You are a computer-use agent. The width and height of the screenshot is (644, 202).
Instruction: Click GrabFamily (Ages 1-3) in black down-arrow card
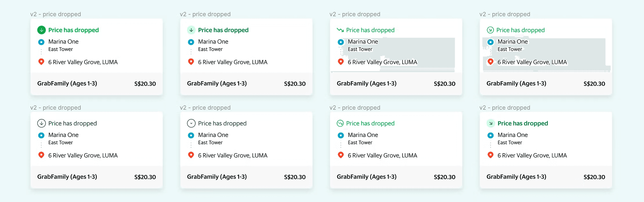point(67,177)
